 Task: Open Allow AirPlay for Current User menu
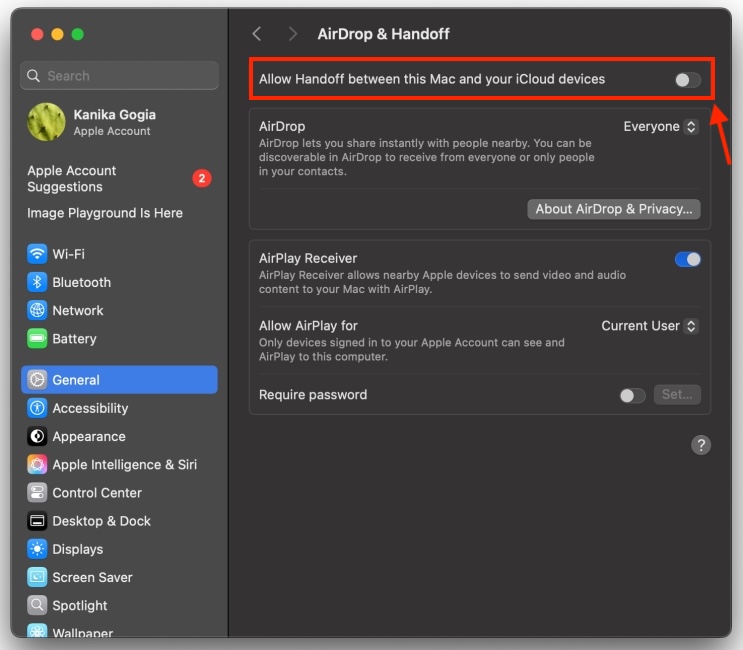(650, 326)
